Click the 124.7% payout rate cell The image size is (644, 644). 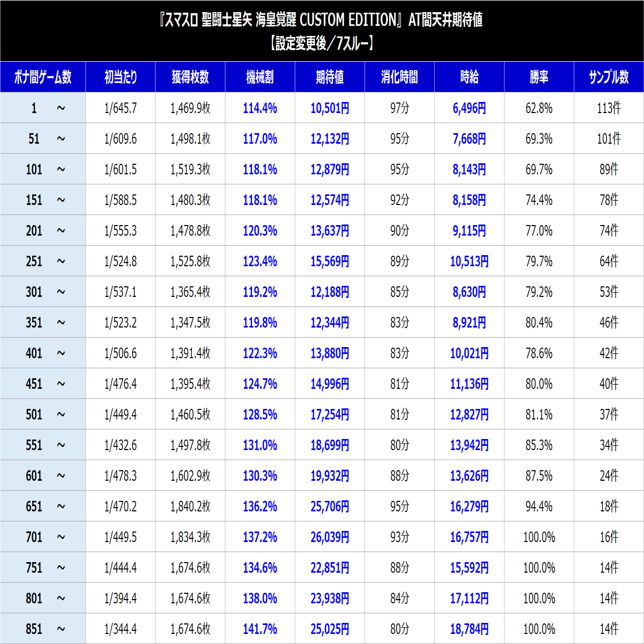(260, 384)
